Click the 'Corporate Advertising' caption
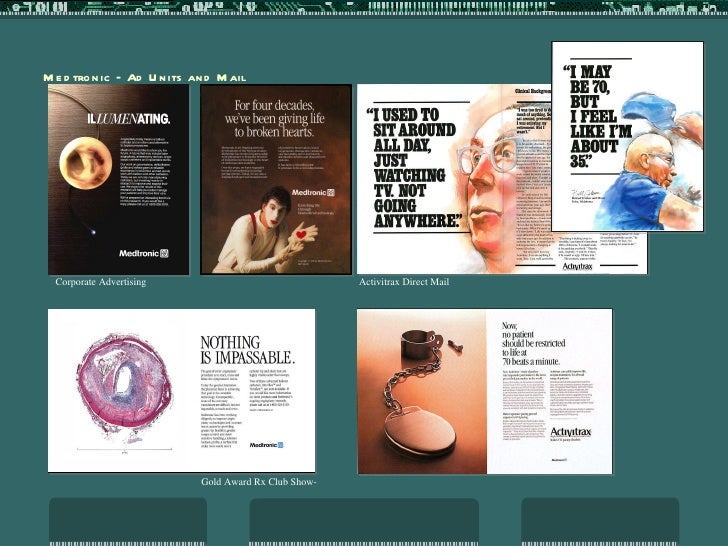Viewport: 728px width, 546px height. click(x=100, y=282)
